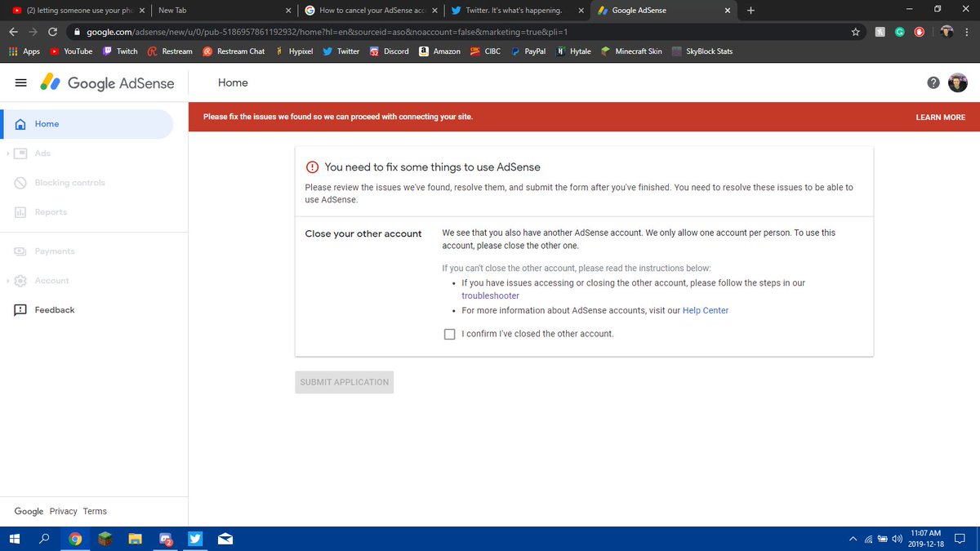Open Chrome three-dot menu
The image size is (980, 551).
coord(969,32)
